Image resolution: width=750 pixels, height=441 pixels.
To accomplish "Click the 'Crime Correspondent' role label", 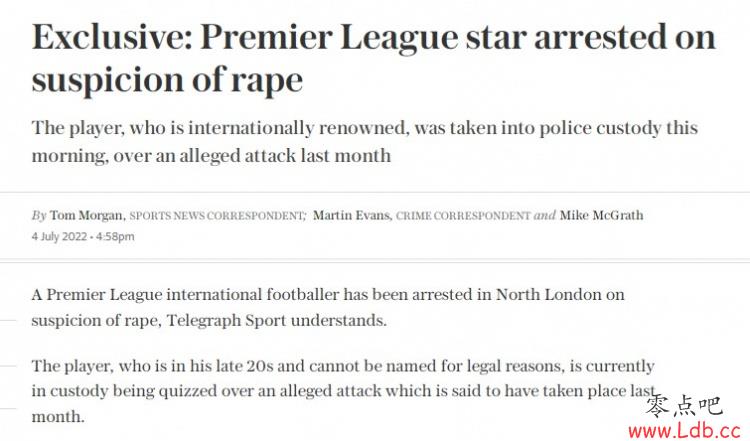I will (463, 216).
